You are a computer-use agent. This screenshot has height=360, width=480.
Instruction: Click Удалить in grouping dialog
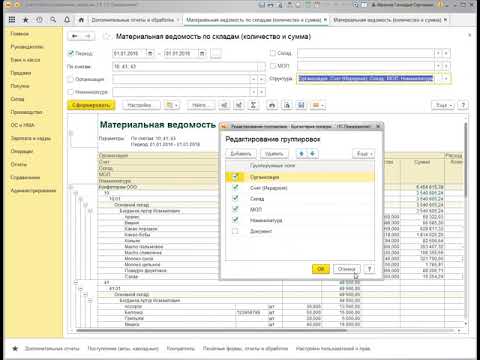point(274,154)
